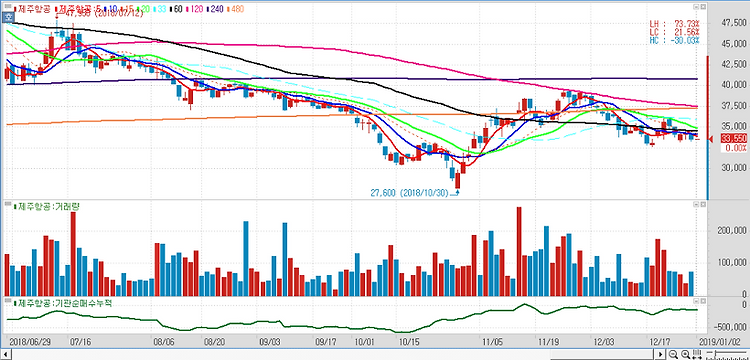Click the HC : -30.03% statistic
Screen dimensions: 750x360
pyautogui.click(x=673, y=40)
